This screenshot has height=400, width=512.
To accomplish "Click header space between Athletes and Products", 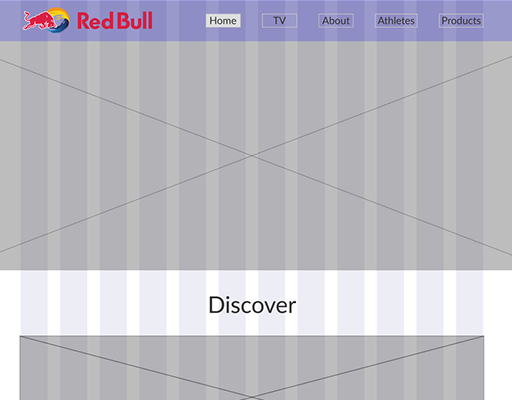I will 428,21.
